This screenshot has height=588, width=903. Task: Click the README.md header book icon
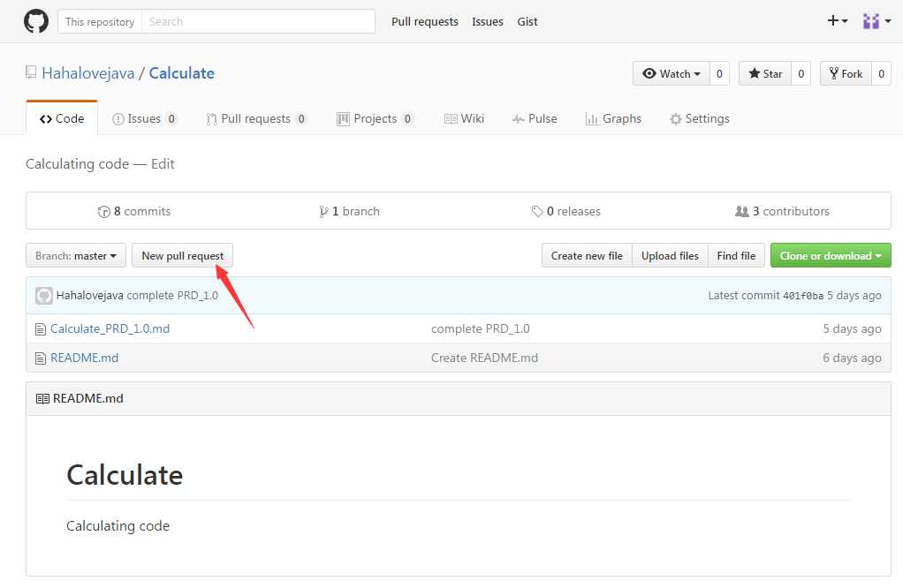point(42,399)
